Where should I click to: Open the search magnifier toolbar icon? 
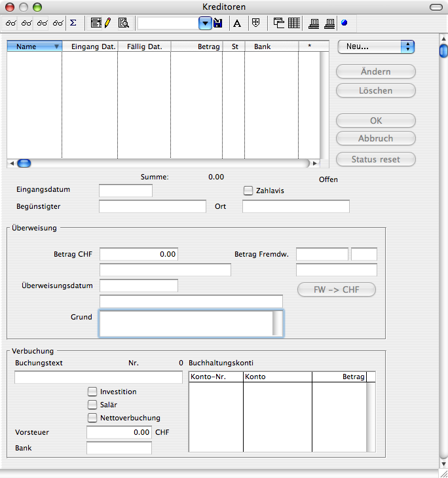pos(123,23)
